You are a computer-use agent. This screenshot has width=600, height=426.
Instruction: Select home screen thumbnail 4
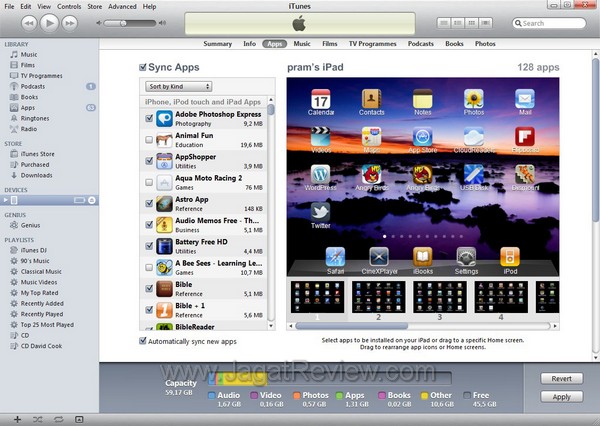pos(501,297)
